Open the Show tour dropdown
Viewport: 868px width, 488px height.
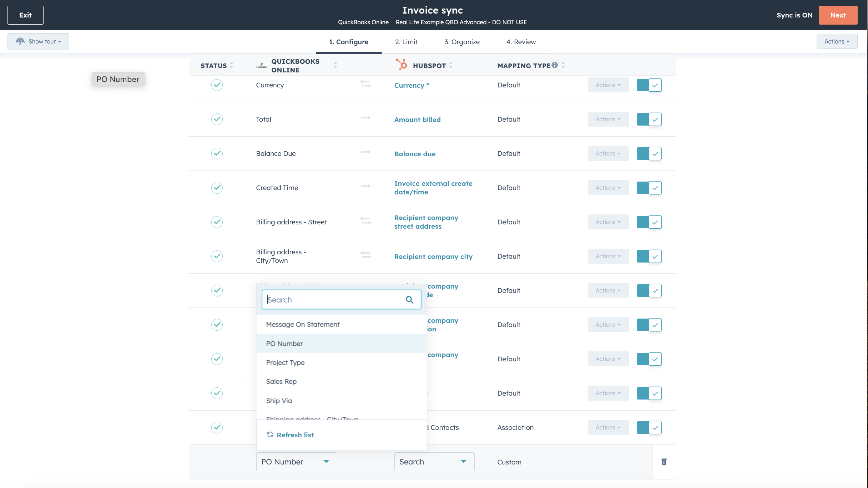(x=38, y=41)
